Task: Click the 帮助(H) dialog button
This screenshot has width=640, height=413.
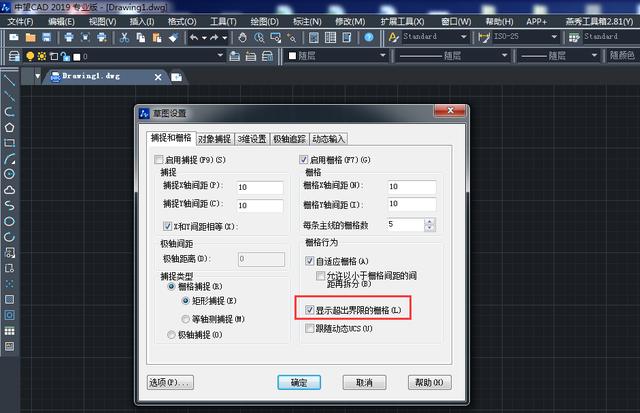Action: point(429,382)
